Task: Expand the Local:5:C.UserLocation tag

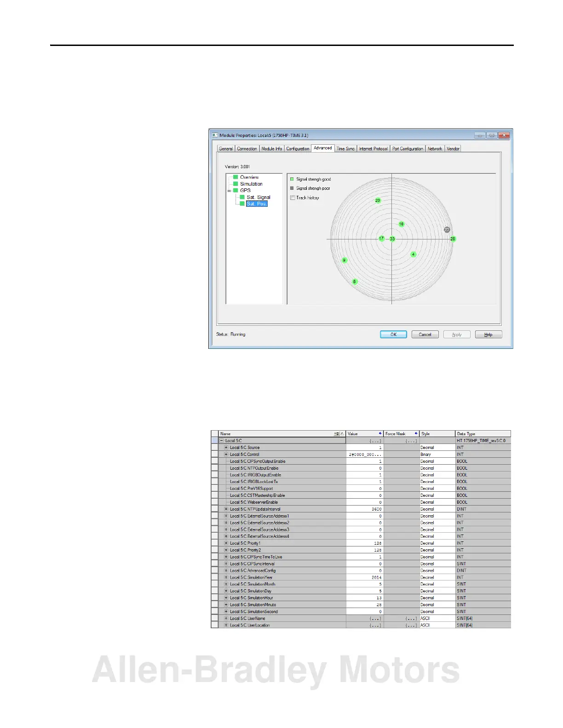Action: (226, 625)
